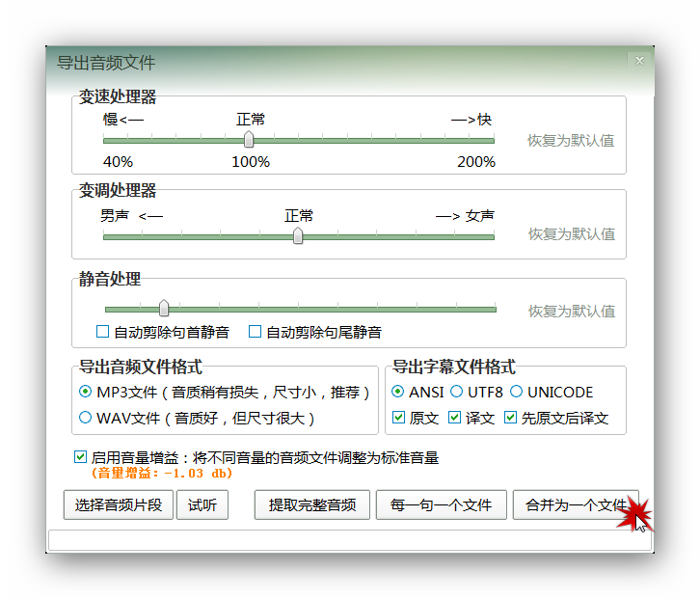The image size is (700, 599).
Task: Enable 自动剪除句首静音 checkbox
Action: pos(102,332)
